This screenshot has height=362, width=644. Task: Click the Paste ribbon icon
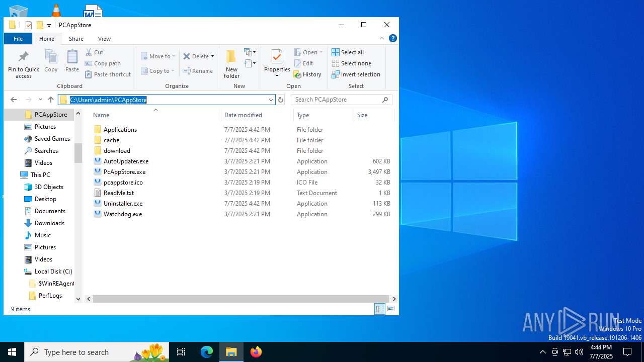click(x=72, y=56)
